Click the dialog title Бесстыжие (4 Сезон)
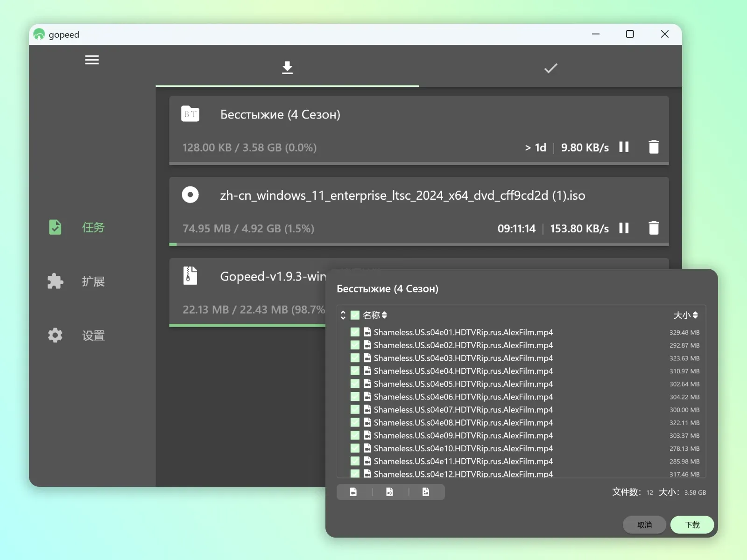Image resolution: width=747 pixels, height=560 pixels. [388, 289]
